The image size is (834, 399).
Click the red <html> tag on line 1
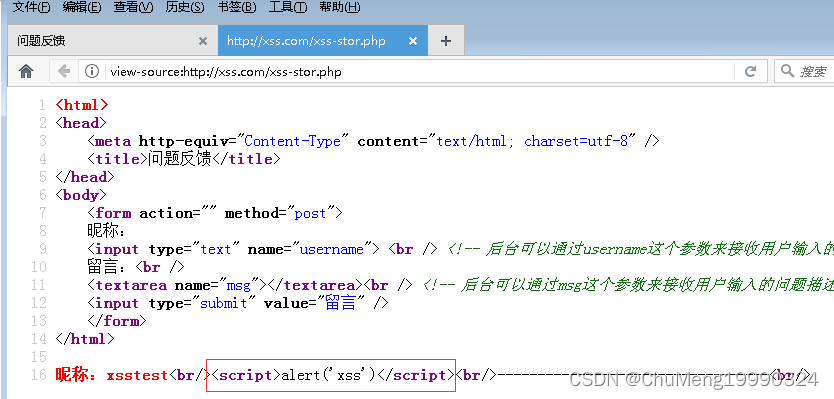pos(82,105)
